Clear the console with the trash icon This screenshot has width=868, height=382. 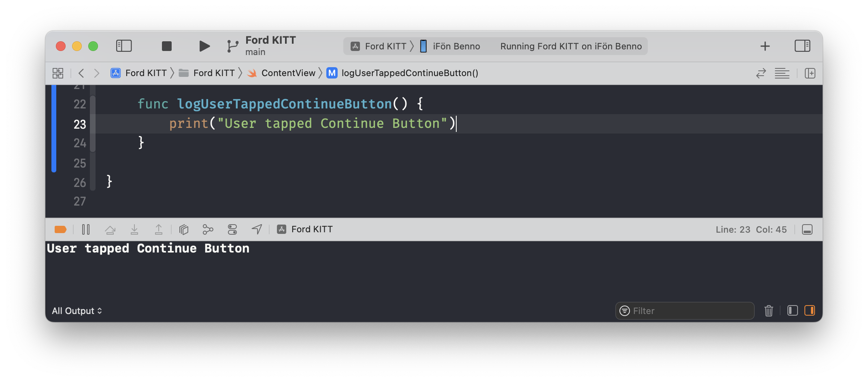pos(769,311)
